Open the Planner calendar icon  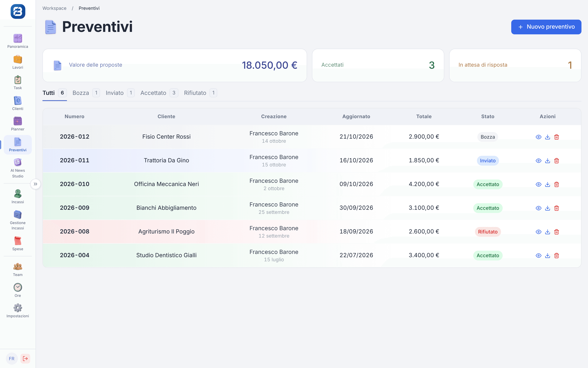pos(18,121)
